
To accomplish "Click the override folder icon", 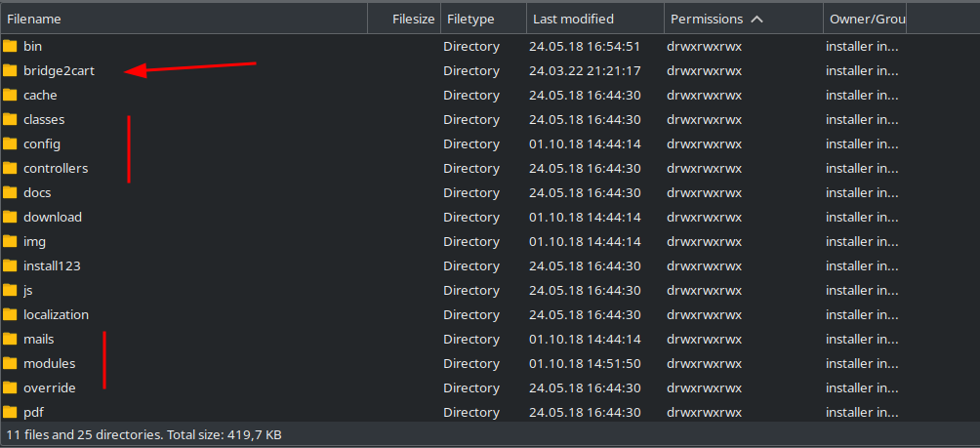I will coord(11,387).
